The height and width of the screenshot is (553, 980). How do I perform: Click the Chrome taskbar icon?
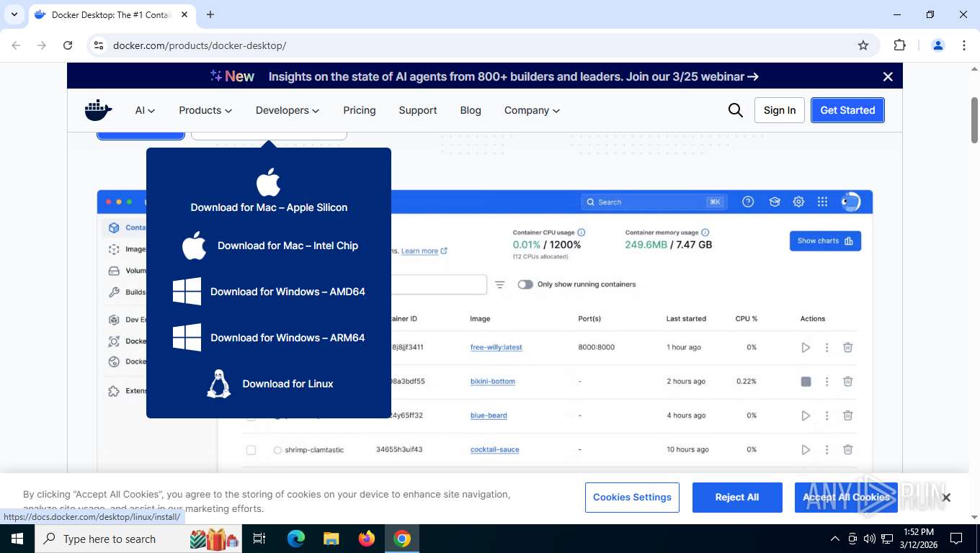[x=402, y=539]
